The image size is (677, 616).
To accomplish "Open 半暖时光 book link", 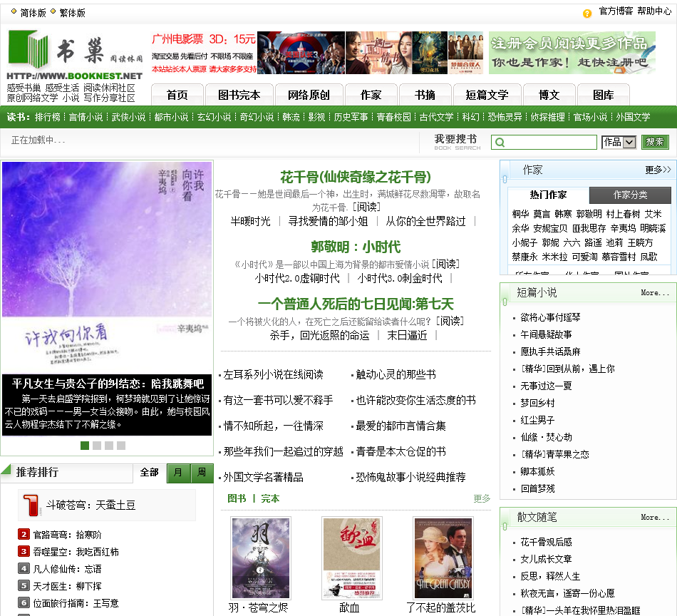I will (x=250, y=222).
